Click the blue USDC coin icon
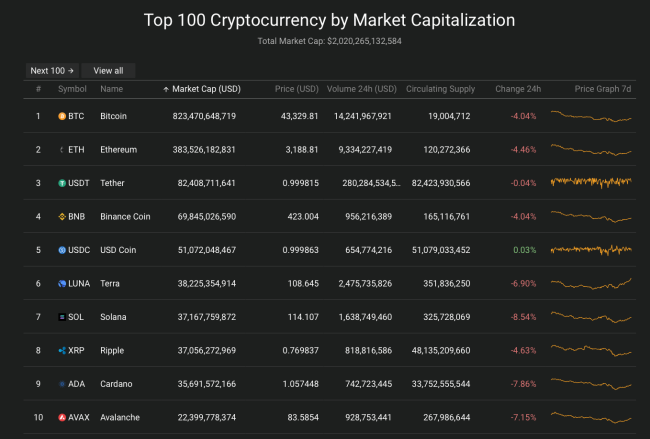 (62, 250)
